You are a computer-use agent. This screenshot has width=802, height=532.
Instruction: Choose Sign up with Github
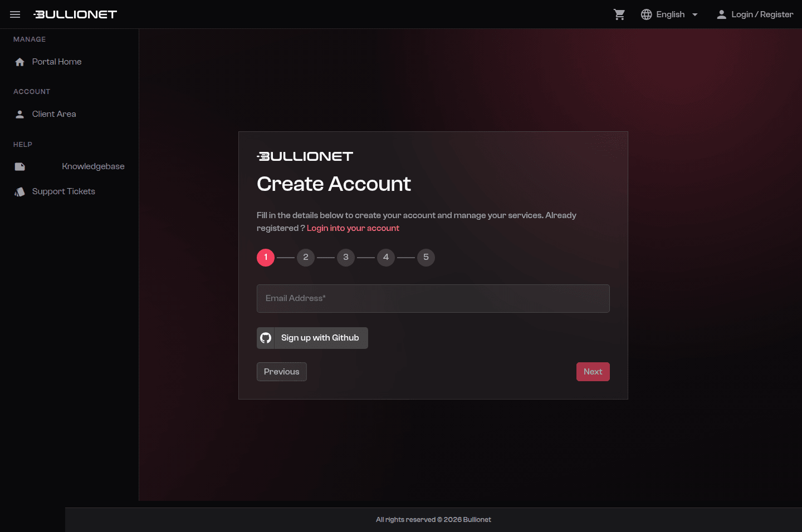(312, 338)
